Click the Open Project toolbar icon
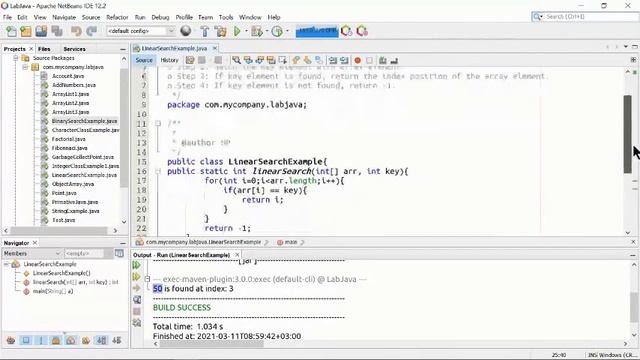Viewport: 640px width, 360px height. (41, 31)
